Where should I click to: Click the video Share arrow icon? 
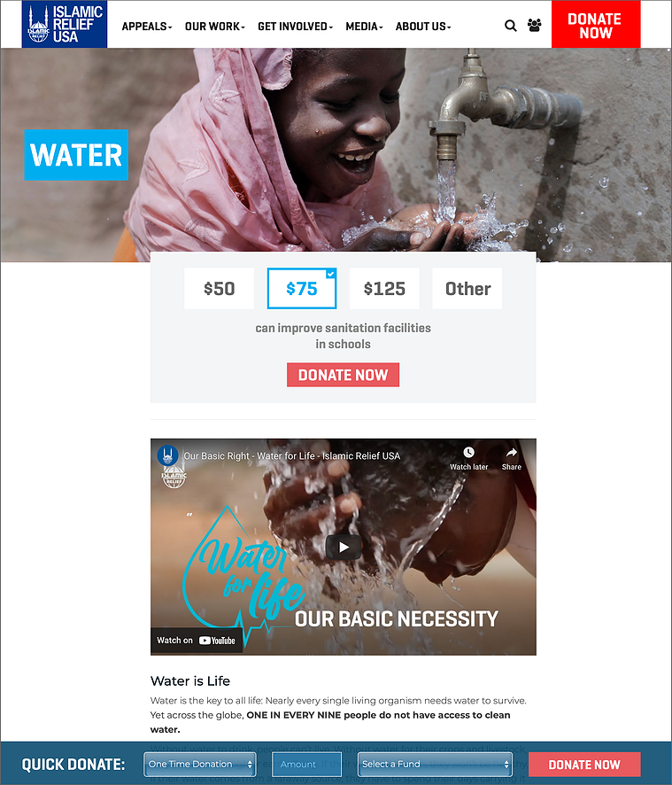[512, 453]
